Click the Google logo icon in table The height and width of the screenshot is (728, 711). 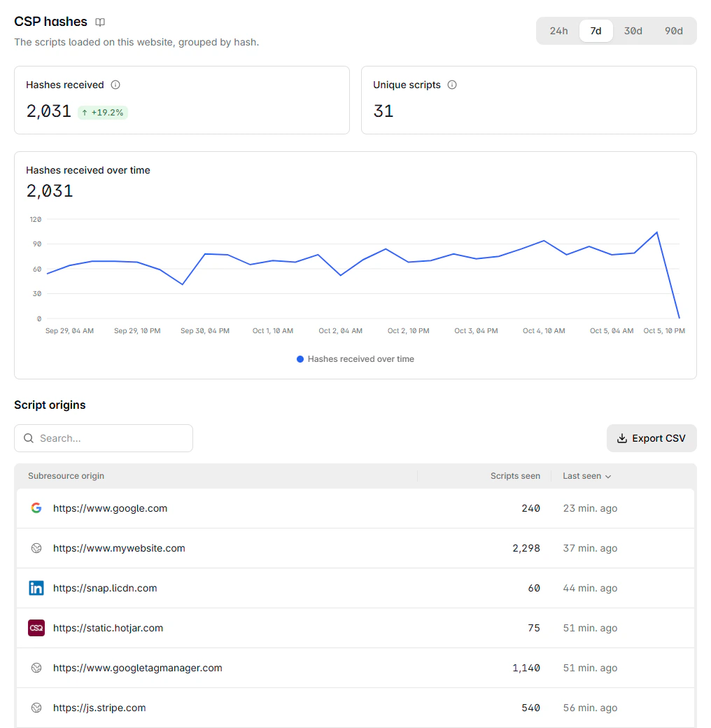point(36,508)
